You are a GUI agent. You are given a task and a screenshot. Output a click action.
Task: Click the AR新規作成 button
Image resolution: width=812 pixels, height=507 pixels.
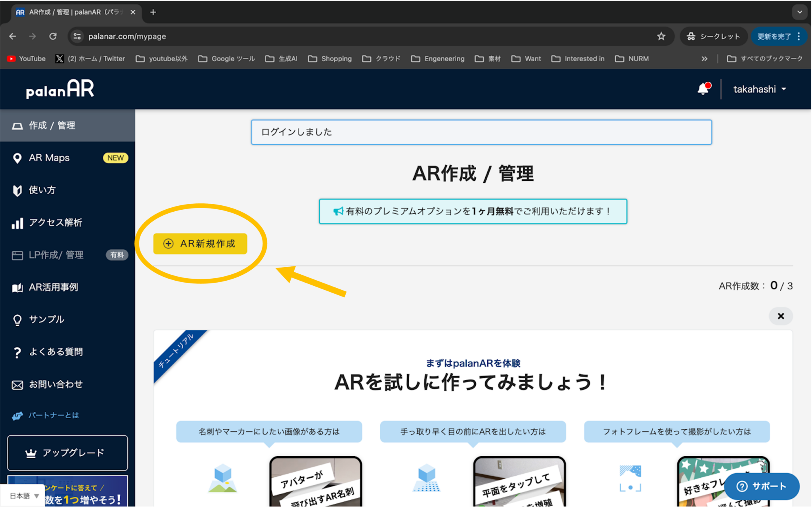(x=199, y=243)
